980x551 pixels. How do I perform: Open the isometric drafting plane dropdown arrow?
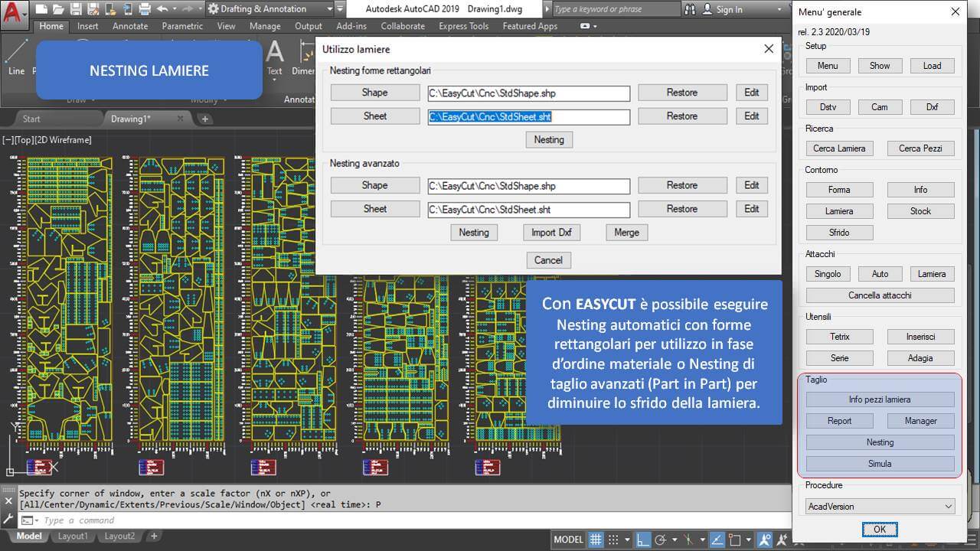click(703, 540)
